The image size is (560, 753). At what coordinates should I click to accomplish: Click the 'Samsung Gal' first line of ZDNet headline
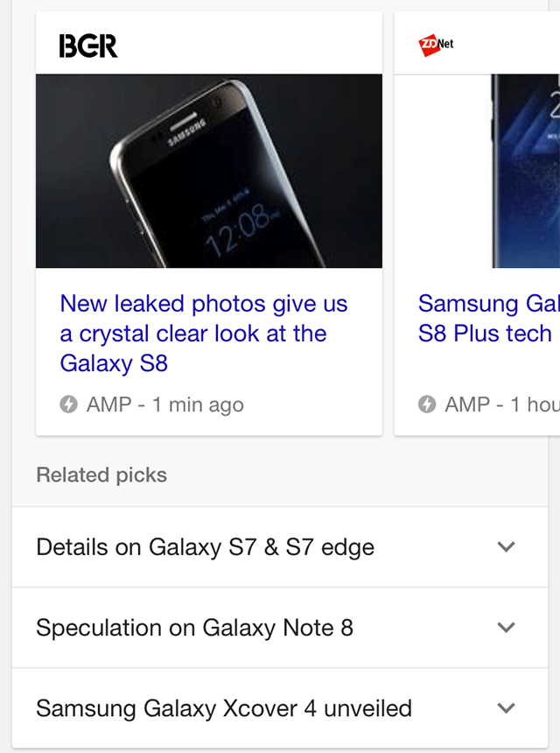coord(489,304)
